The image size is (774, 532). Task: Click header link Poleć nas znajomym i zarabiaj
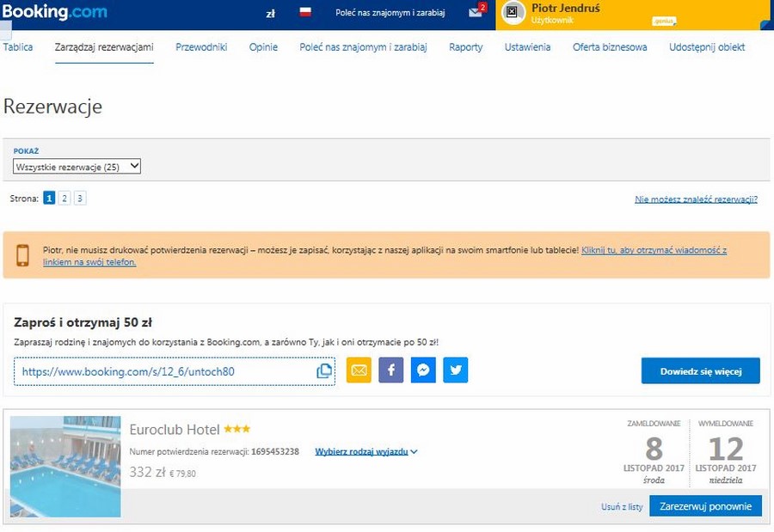click(x=390, y=12)
